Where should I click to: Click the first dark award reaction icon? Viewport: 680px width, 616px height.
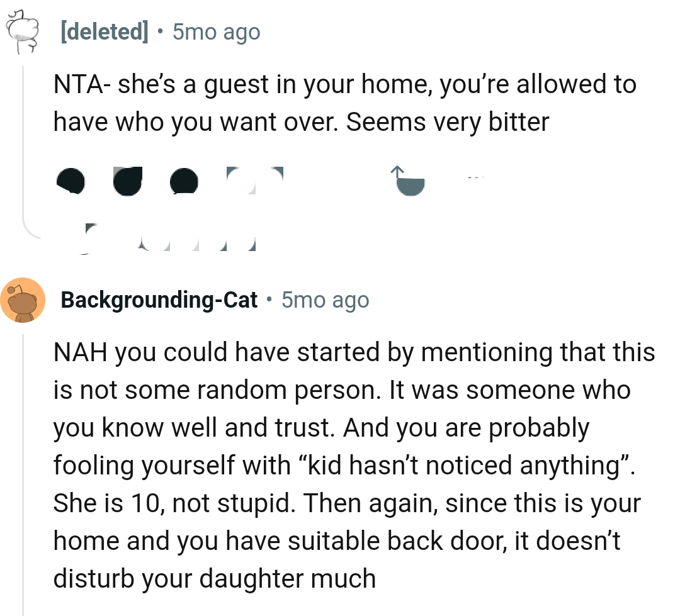pyautogui.click(x=71, y=182)
